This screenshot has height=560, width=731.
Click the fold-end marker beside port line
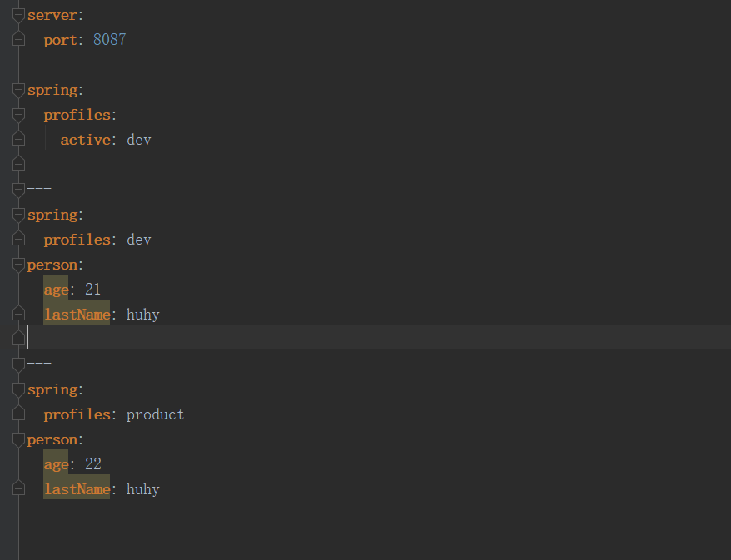[x=18, y=40]
